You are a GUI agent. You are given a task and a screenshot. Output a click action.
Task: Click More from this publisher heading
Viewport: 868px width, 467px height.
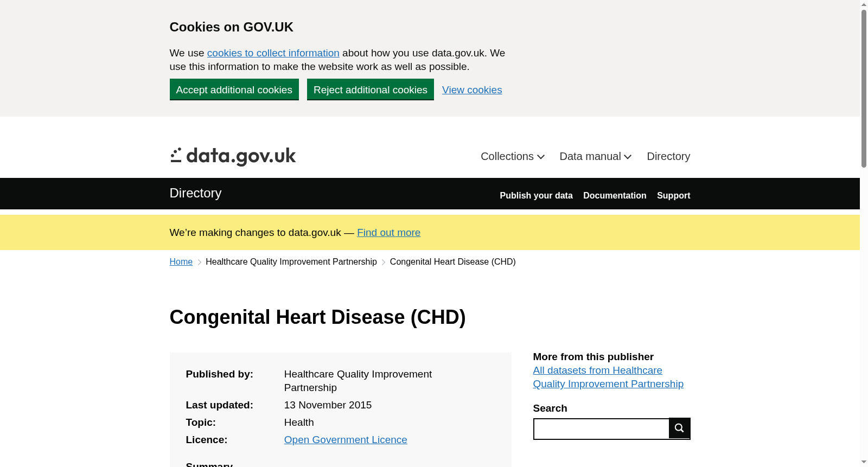593,357
